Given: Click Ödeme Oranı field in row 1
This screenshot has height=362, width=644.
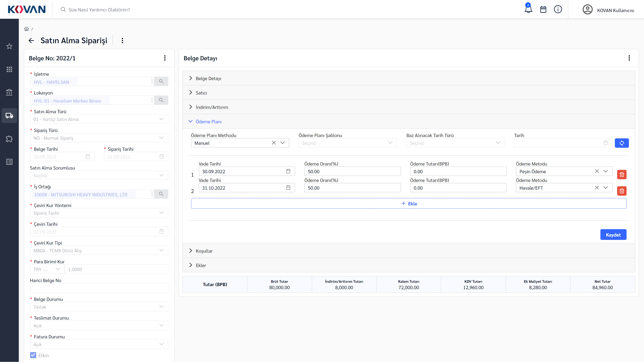Looking at the screenshot, I should tap(353, 171).
